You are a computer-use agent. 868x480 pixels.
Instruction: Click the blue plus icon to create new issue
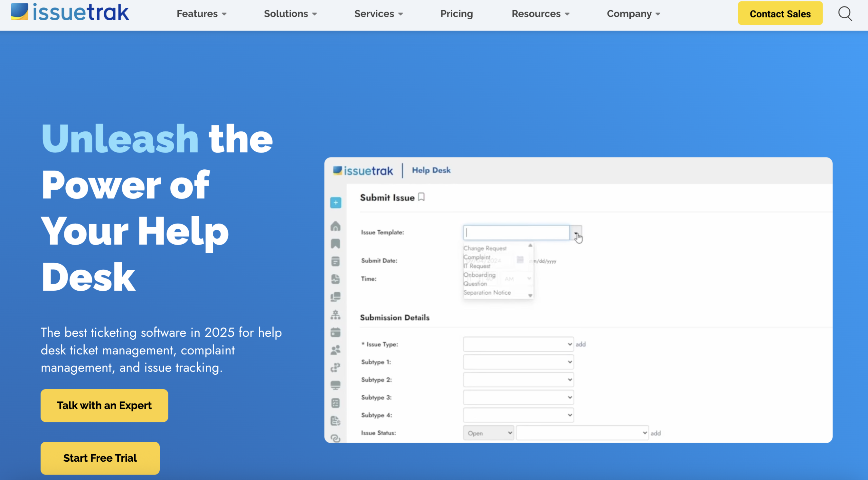(x=335, y=202)
